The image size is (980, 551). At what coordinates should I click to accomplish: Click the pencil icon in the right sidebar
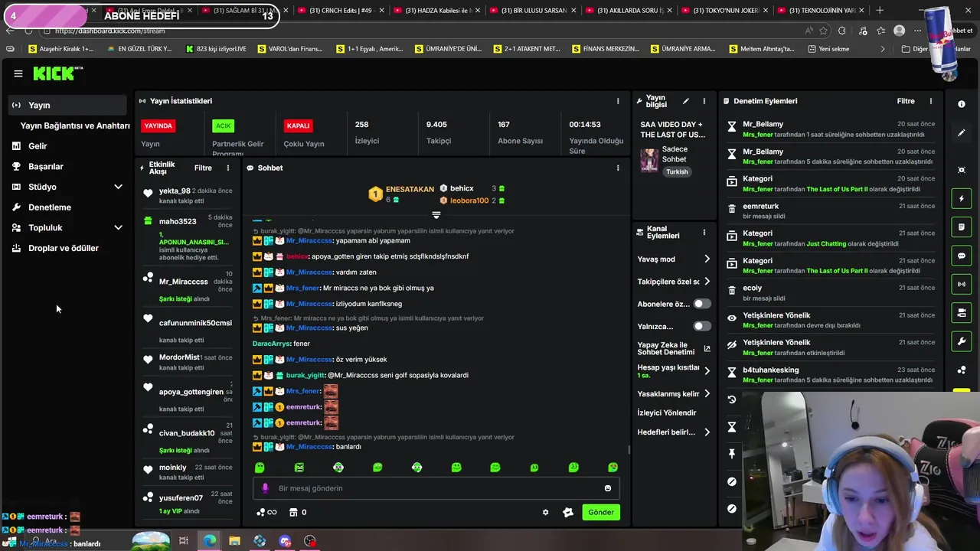pos(962,133)
